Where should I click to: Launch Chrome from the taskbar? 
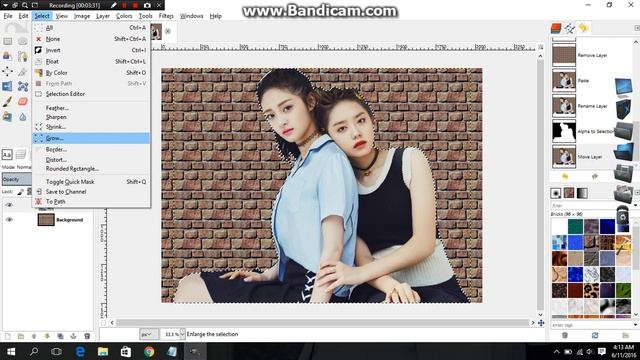click(x=149, y=351)
